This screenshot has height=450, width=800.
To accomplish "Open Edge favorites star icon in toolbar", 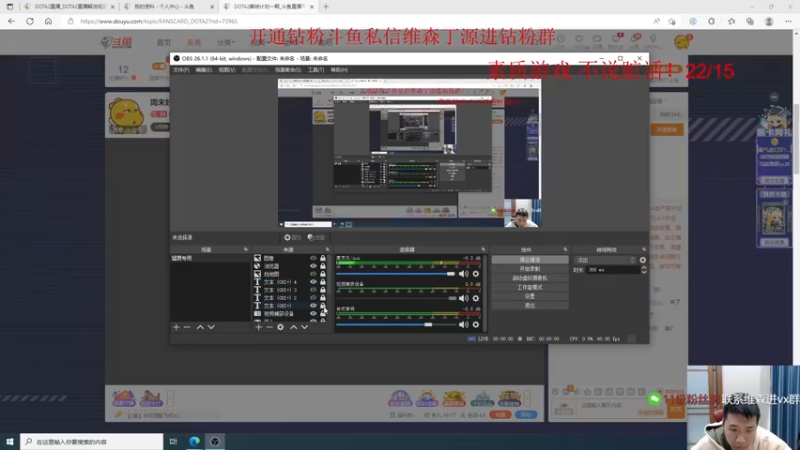I will click(x=732, y=21).
